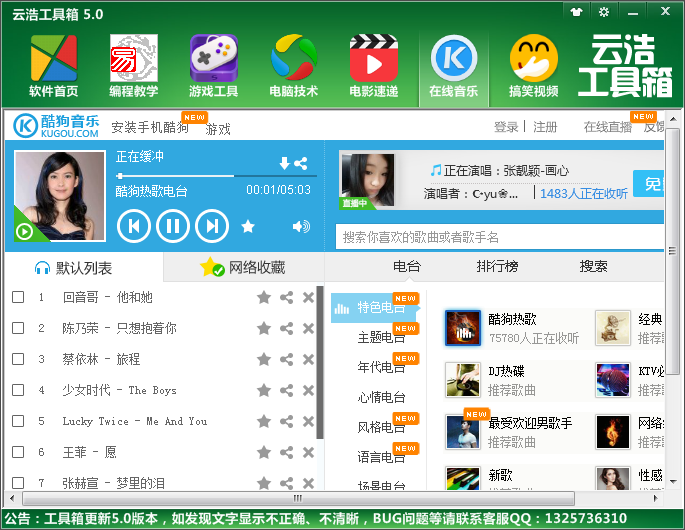Download the current song
The width and height of the screenshot is (685, 530).
284,163
